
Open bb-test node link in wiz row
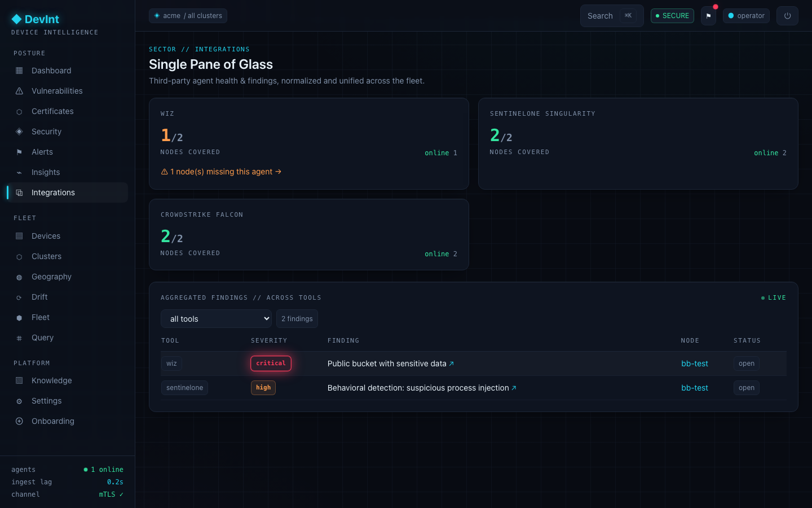[x=695, y=364]
